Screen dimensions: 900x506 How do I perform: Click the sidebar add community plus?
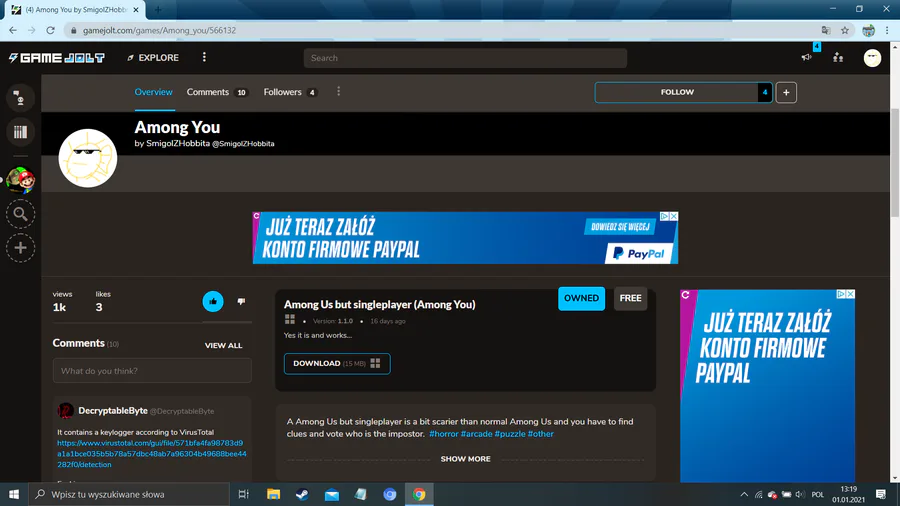pos(20,248)
